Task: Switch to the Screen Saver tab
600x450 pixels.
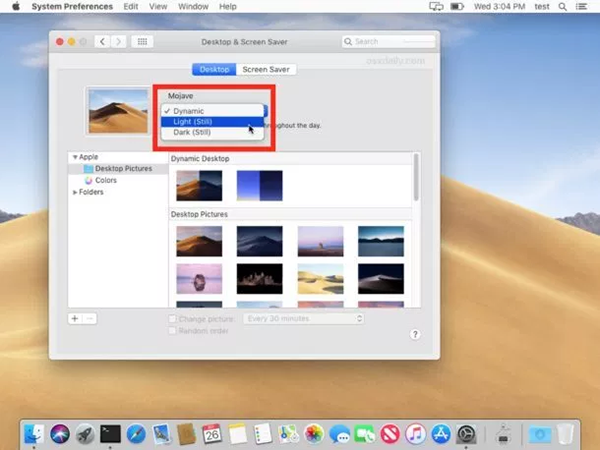Action: click(266, 69)
